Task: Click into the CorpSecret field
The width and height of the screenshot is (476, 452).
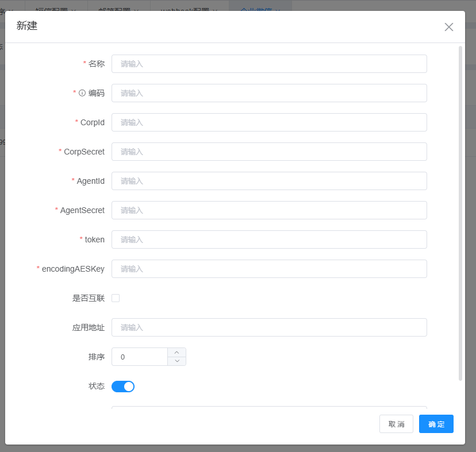Action: pos(269,152)
